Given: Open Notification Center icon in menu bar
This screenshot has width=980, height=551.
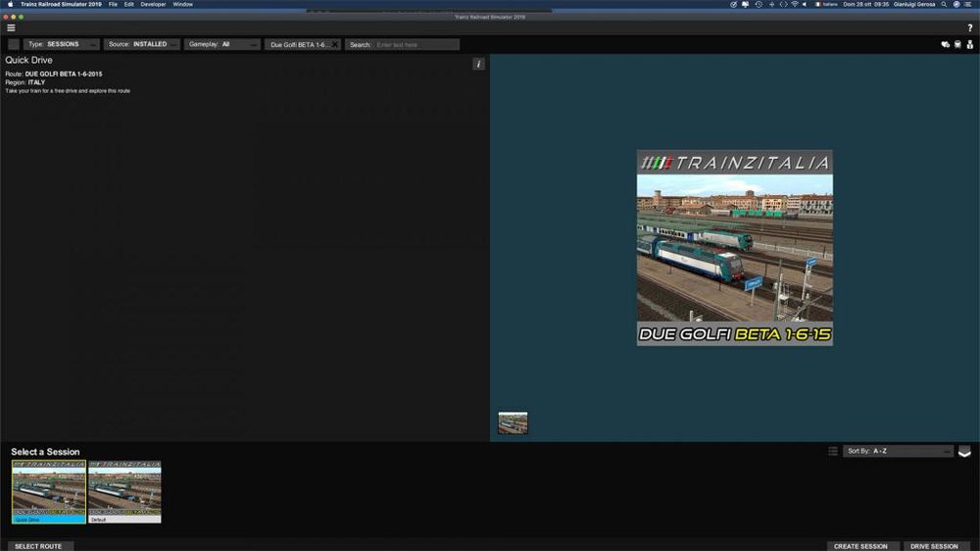Looking at the screenshot, I should pos(967,4).
